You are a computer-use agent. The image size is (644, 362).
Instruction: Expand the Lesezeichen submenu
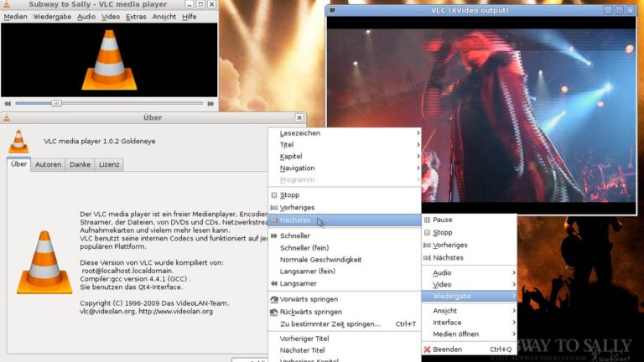pos(345,133)
